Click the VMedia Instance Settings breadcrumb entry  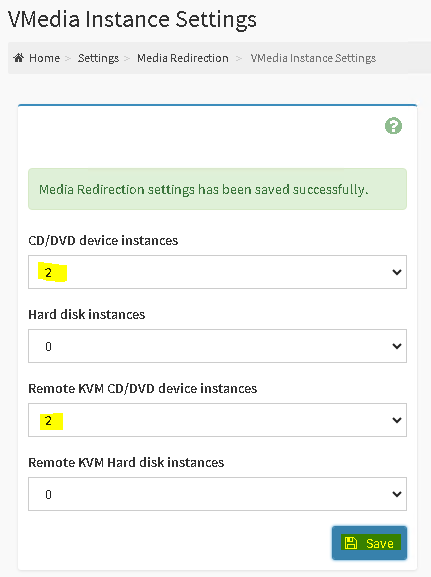pos(313,58)
